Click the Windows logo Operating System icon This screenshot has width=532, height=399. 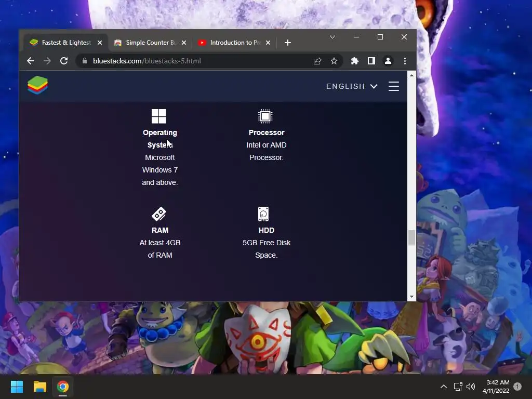pyautogui.click(x=159, y=116)
